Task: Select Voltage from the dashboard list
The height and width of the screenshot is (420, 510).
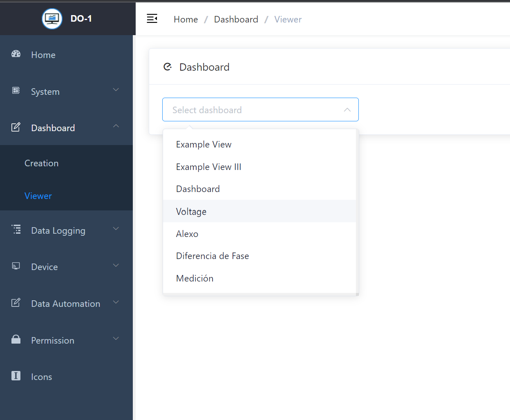Action: 191,212
